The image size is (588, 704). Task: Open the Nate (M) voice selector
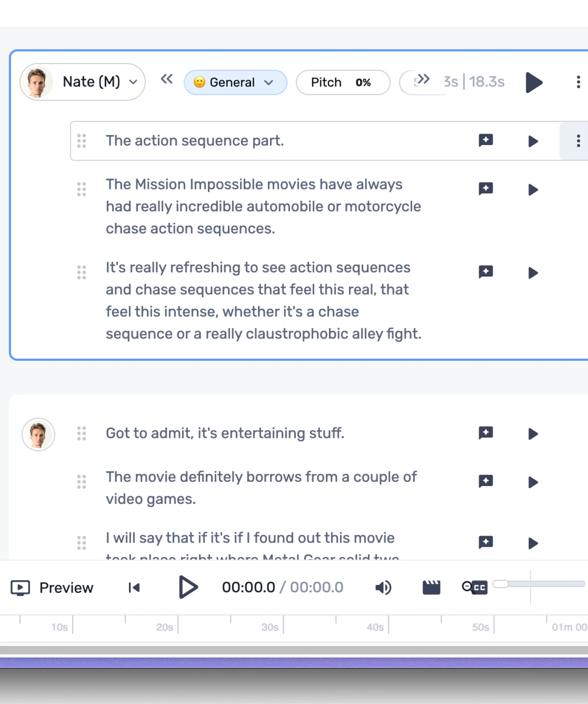pos(82,82)
